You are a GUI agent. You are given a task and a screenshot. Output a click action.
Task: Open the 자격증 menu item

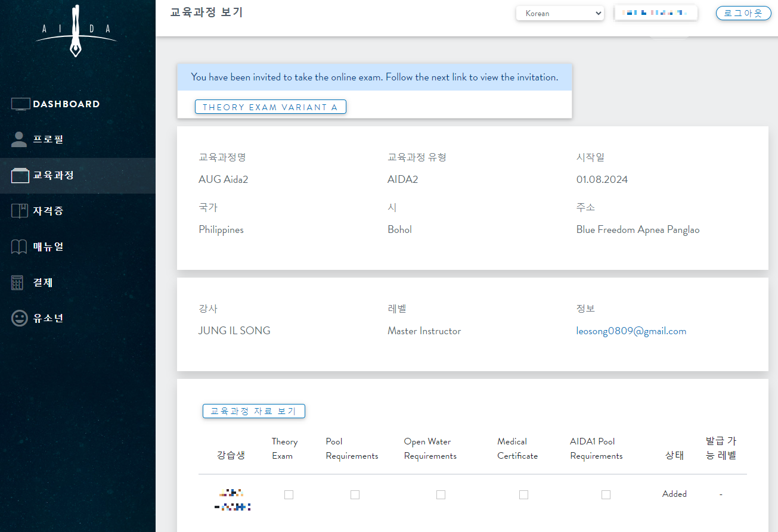(x=78, y=211)
